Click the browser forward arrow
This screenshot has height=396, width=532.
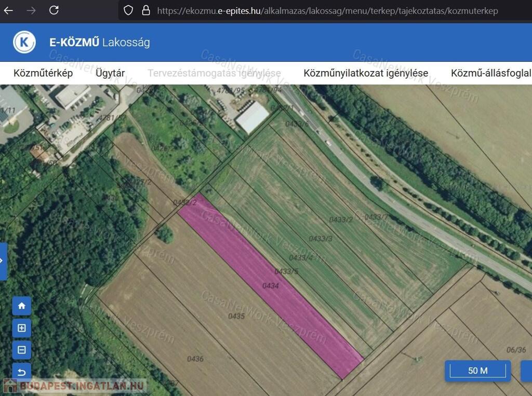pos(31,10)
